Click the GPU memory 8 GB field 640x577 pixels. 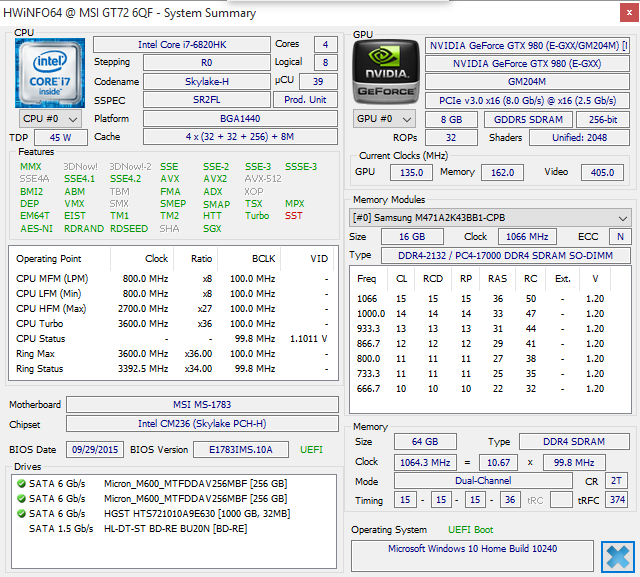point(451,120)
